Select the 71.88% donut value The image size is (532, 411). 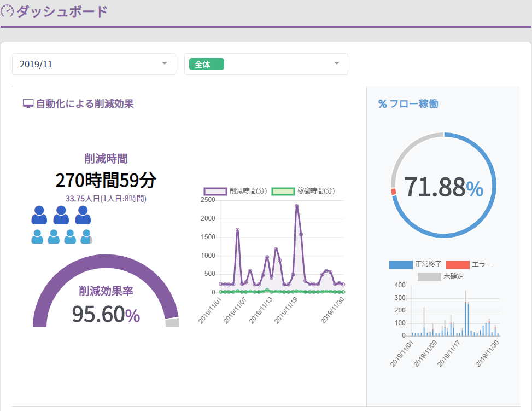tap(443, 187)
